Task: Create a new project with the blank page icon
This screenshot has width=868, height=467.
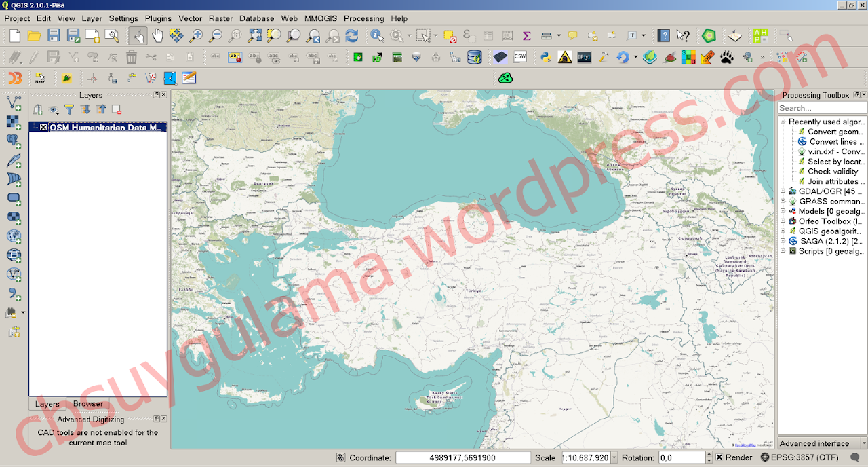Action: click(15, 36)
